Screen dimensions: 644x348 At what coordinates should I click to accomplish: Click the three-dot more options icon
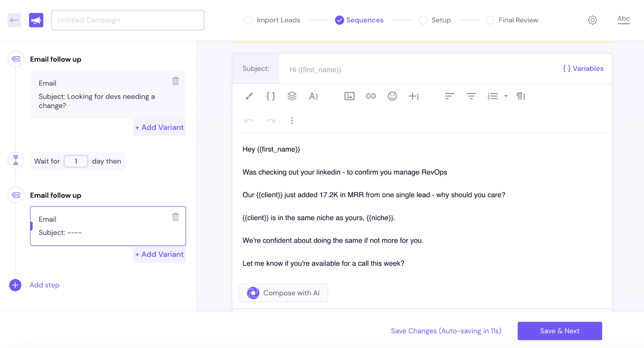click(x=292, y=121)
